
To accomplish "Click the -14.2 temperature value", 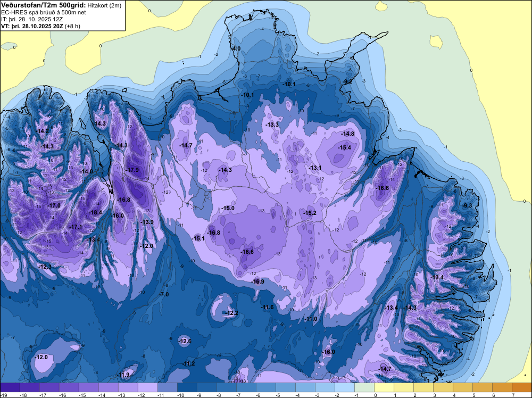I will pyautogui.click(x=43, y=131).
